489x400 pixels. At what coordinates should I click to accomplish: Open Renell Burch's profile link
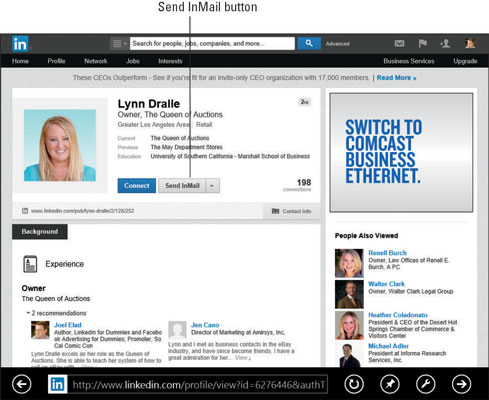click(387, 253)
